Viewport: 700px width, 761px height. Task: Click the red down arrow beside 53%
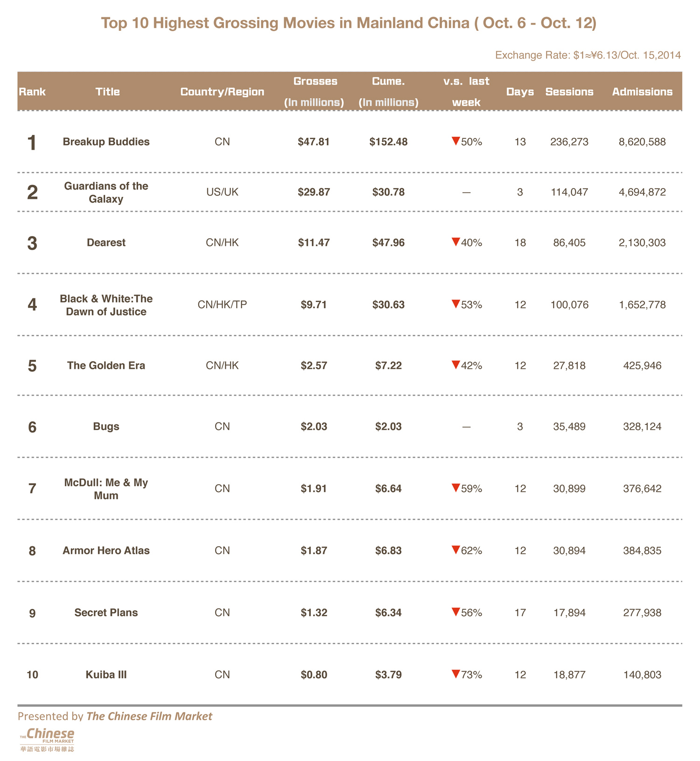(x=456, y=304)
